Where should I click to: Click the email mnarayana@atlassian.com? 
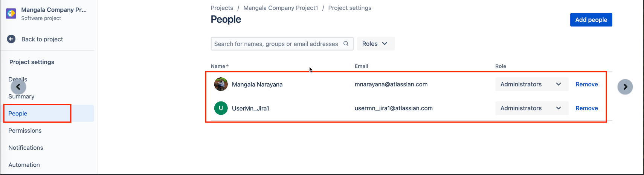point(391,84)
